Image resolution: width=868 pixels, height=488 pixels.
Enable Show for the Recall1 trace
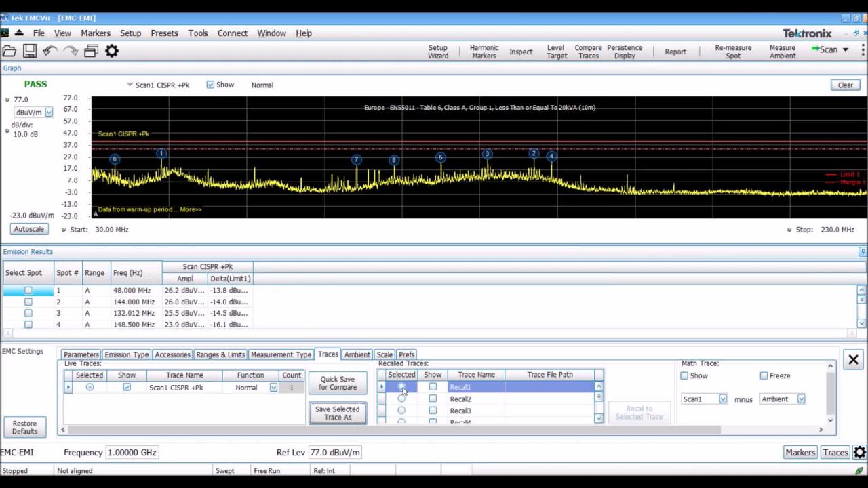(x=433, y=386)
